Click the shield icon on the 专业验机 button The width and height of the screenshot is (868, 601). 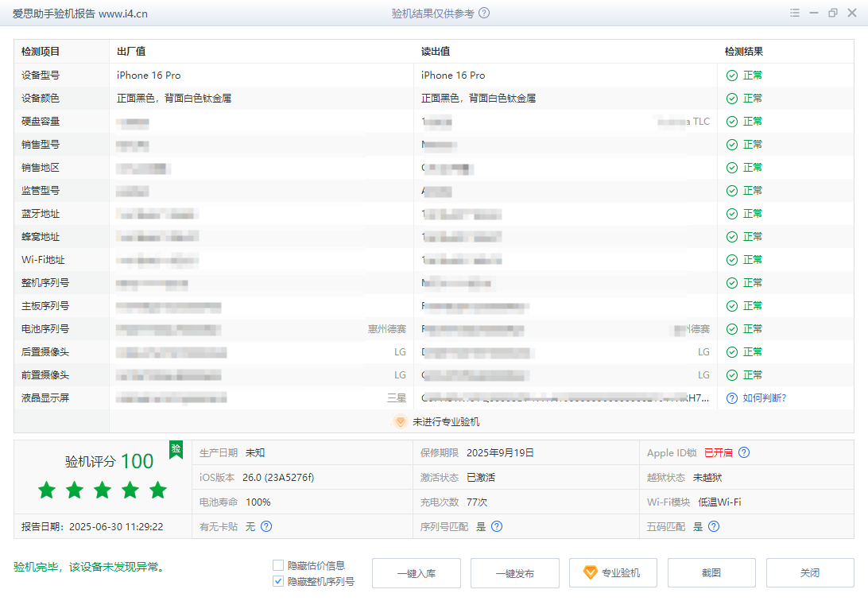(x=589, y=572)
